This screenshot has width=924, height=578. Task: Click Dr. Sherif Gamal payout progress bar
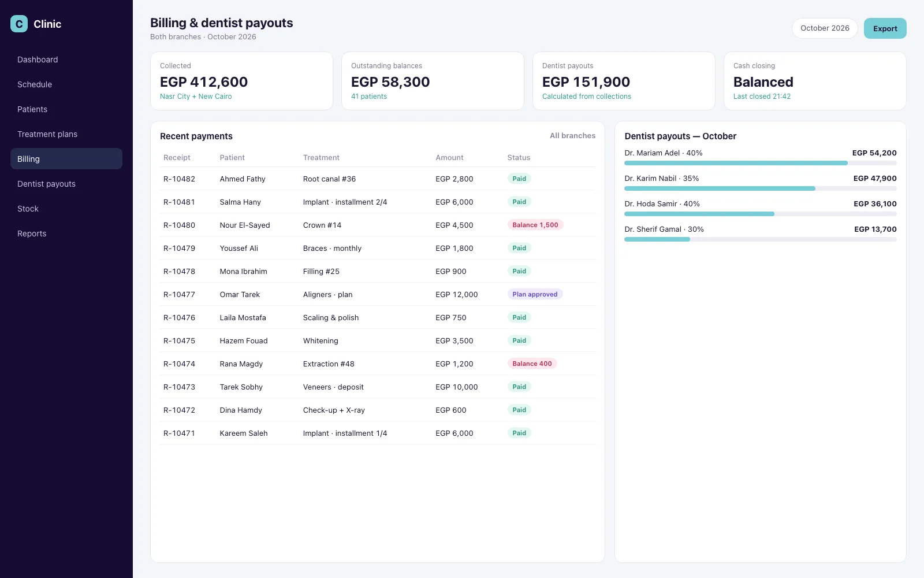[761, 239]
